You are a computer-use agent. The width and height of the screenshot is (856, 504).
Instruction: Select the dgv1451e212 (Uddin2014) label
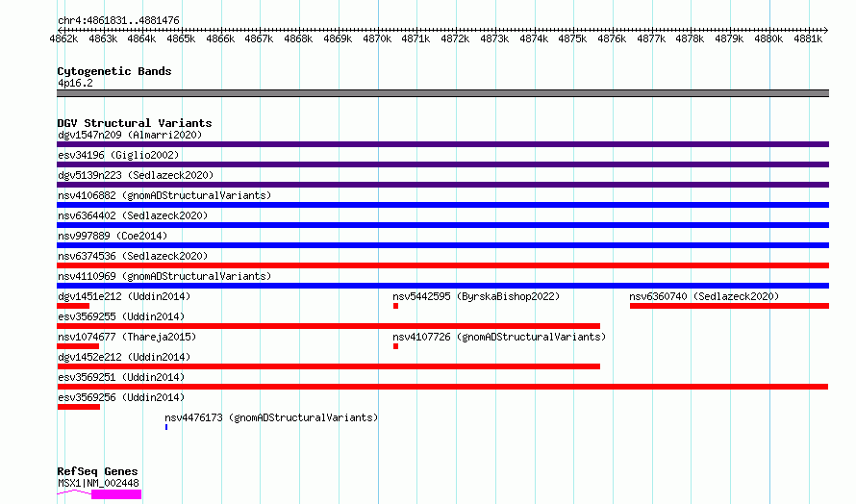[x=124, y=296]
